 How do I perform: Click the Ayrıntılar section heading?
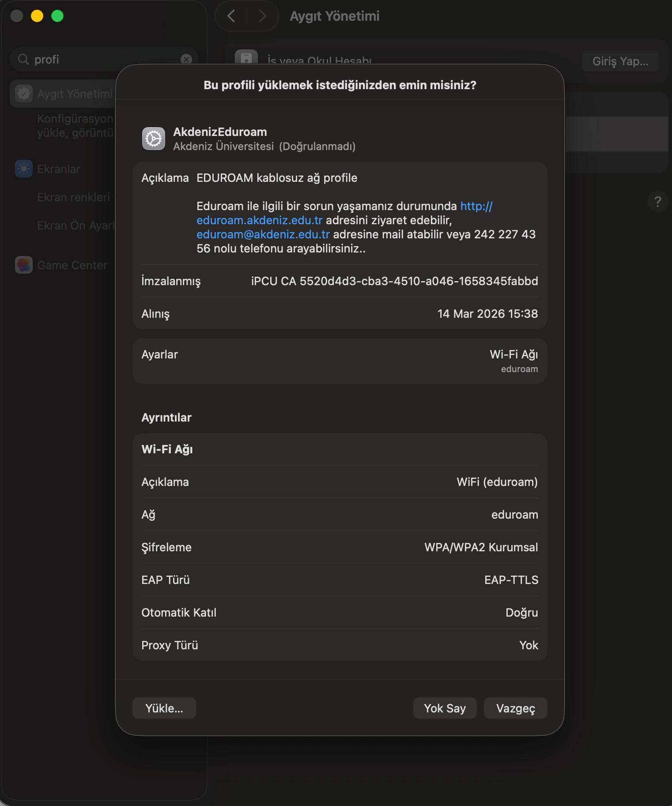click(x=166, y=418)
